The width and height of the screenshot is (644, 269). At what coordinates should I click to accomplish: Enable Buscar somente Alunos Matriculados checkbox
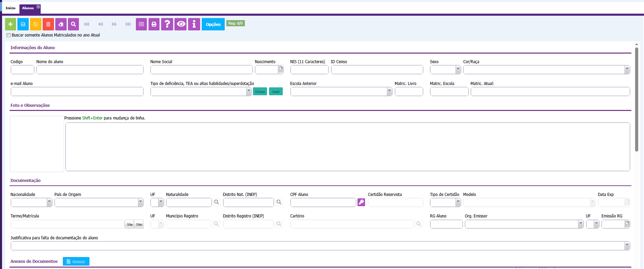9,35
